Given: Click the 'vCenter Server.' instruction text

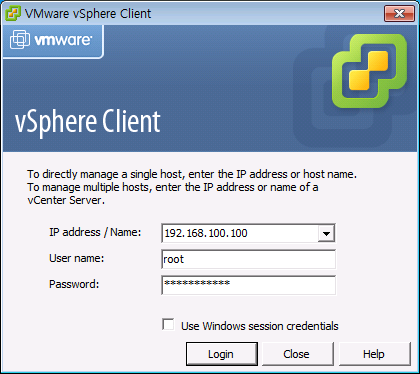Looking at the screenshot, I should (x=66, y=200).
